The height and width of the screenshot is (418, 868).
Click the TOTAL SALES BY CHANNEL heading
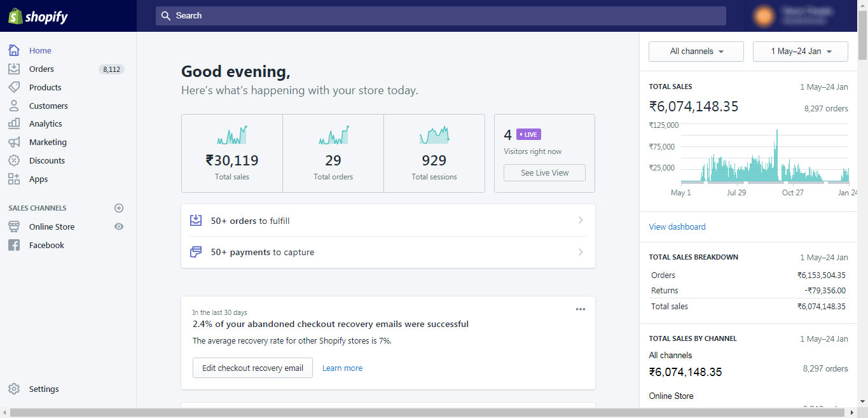(x=693, y=338)
